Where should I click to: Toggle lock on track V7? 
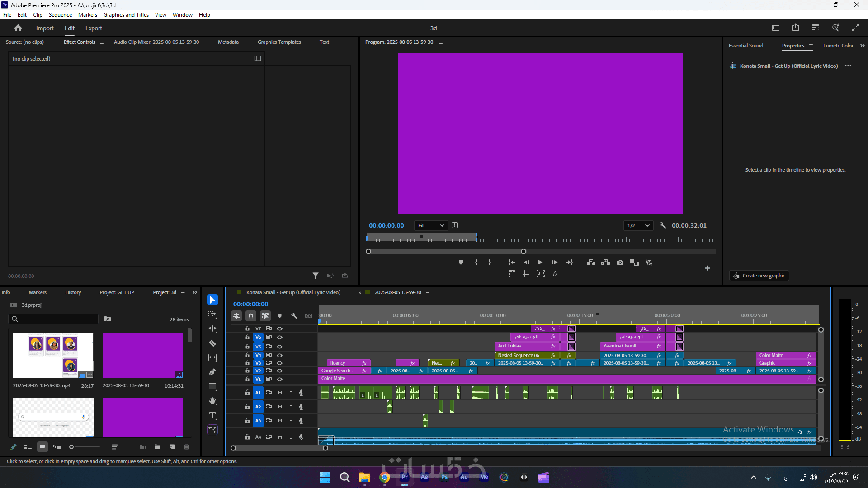click(247, 328)
